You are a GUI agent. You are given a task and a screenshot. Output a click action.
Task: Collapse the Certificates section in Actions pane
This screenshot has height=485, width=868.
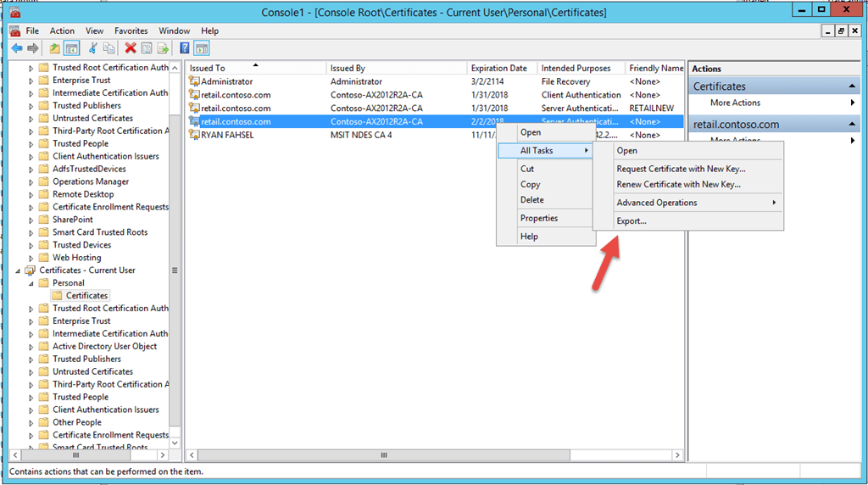coord(852,86)
